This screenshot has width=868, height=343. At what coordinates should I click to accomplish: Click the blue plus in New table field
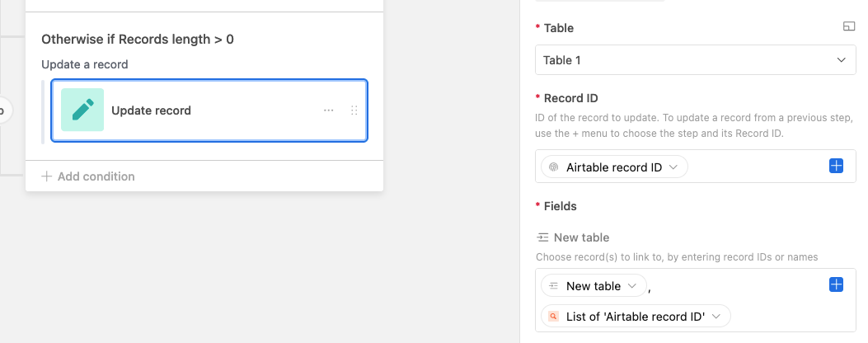[x=836, y=284]
